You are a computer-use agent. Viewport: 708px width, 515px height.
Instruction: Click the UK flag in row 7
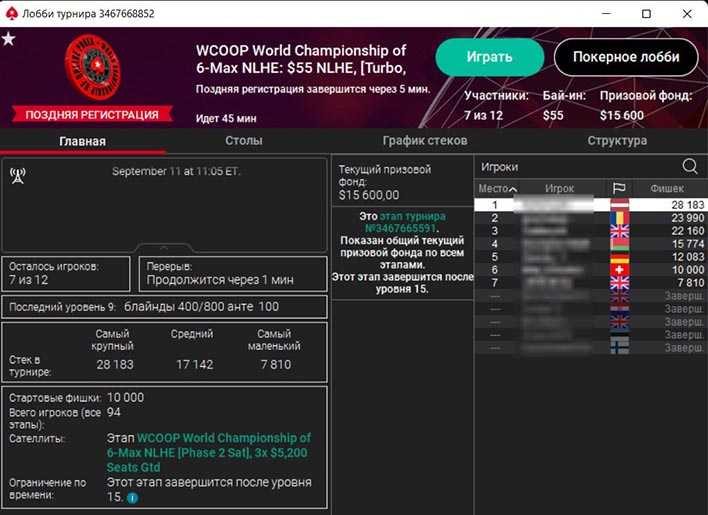(x=620, y=283)
